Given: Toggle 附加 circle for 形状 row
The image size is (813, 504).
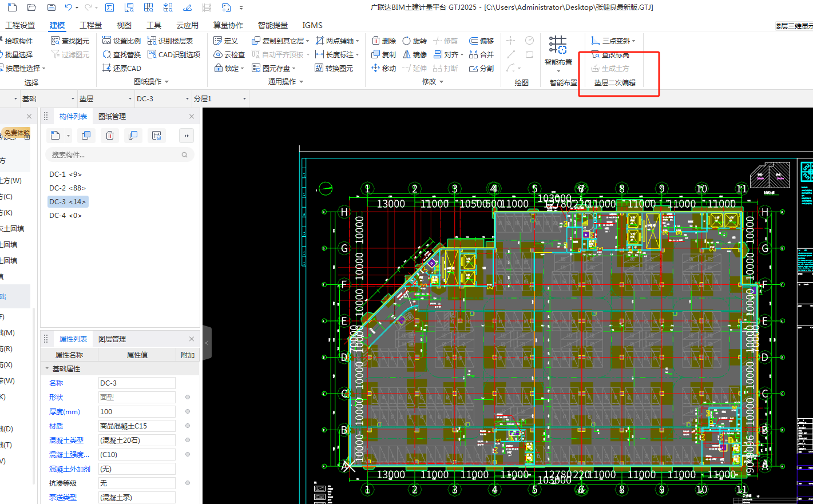Looking at the screenshot, I should 187,397.
